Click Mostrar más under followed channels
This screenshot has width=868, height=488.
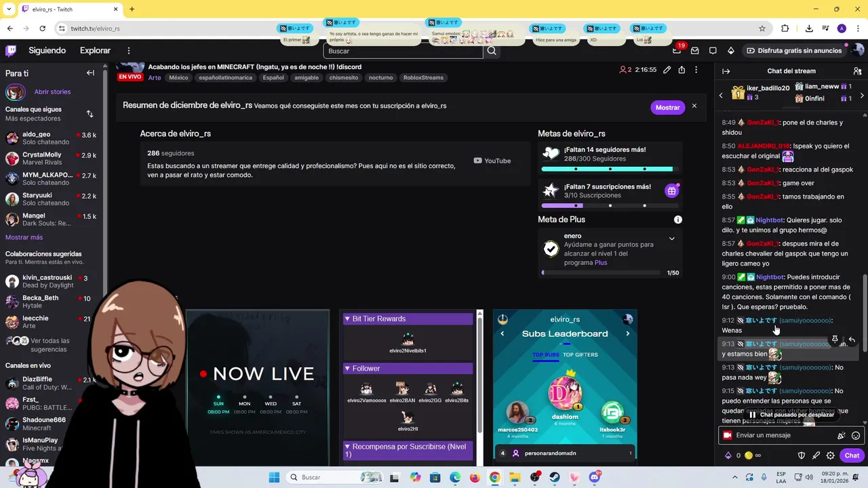click(24, 237)
